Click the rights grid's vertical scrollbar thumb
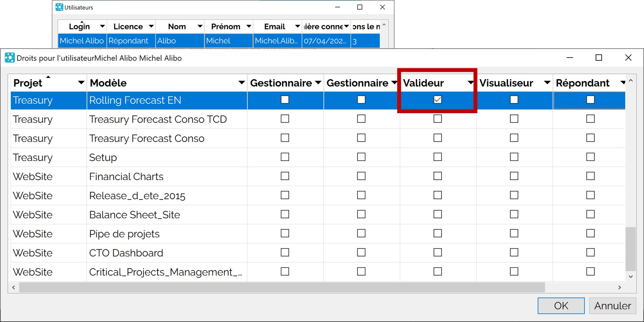The height and width of the screenshot is (322, 644). tap(631, 249)
